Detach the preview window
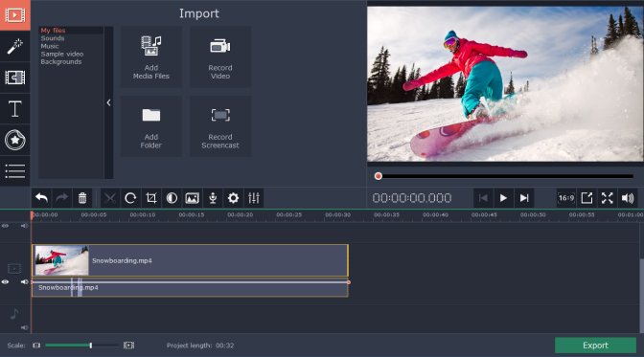This screenshot has width=644, height=357. click(586, 198)
